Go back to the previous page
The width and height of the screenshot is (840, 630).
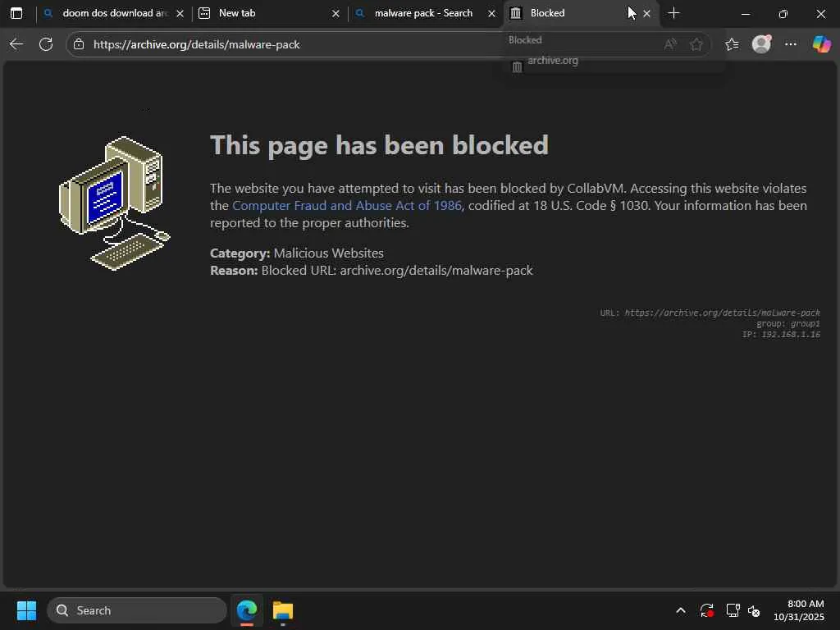coord(16,44)
